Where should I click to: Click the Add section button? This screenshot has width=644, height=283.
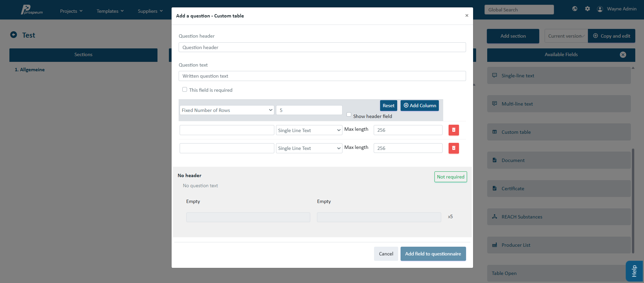click(513, 36)
